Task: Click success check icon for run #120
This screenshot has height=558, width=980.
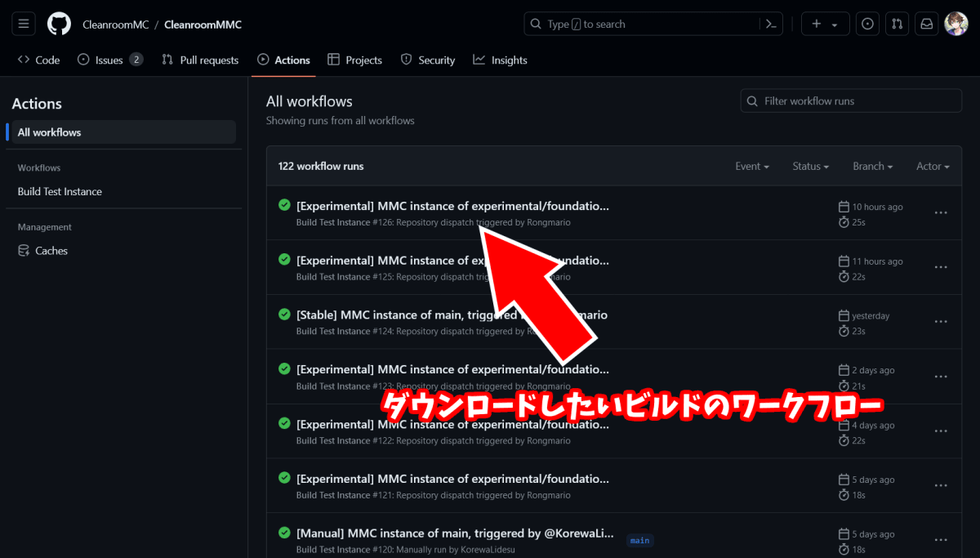Action: (x=284, y=533)
